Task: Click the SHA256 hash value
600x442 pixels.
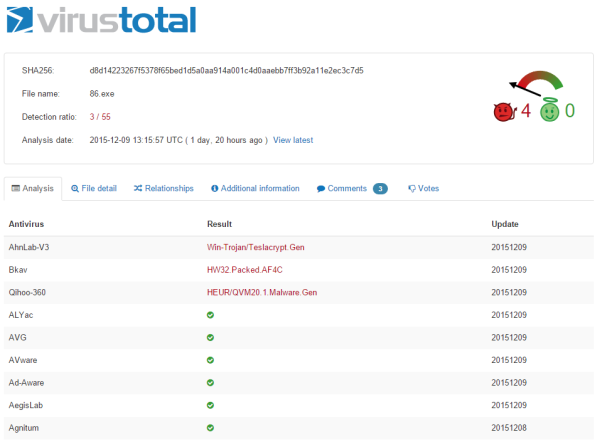Action: click(227, 70)
